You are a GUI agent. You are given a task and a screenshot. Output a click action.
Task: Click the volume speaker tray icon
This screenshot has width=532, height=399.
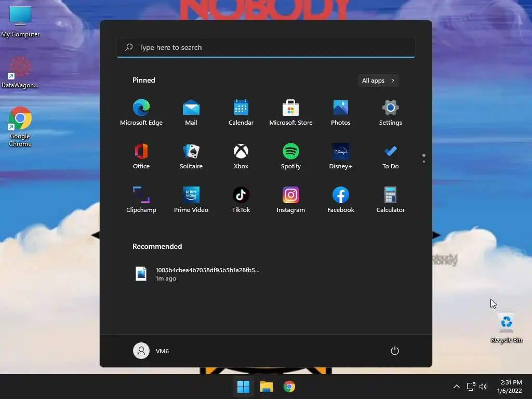point(483,387)
